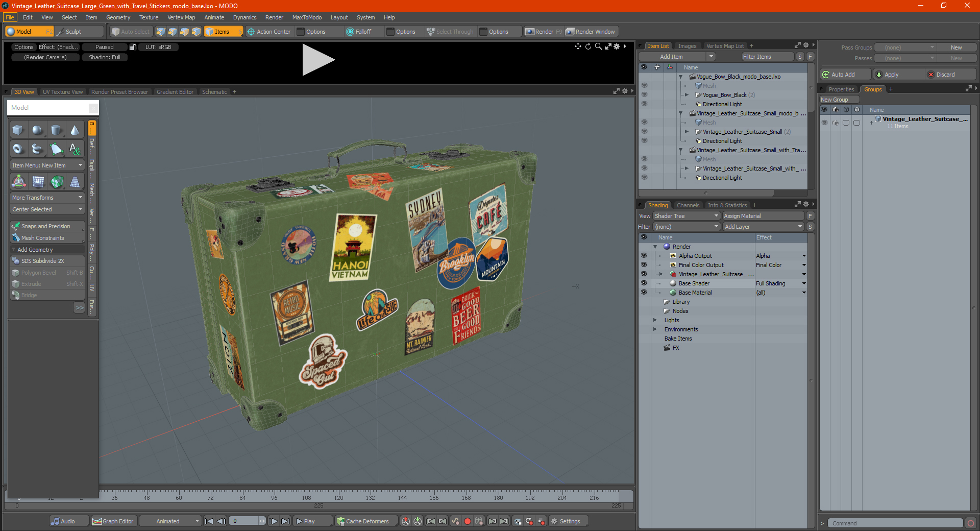Expand the Lights shader tree entry
Viewport: 980px width, 531px height.
tap(655, 320)
